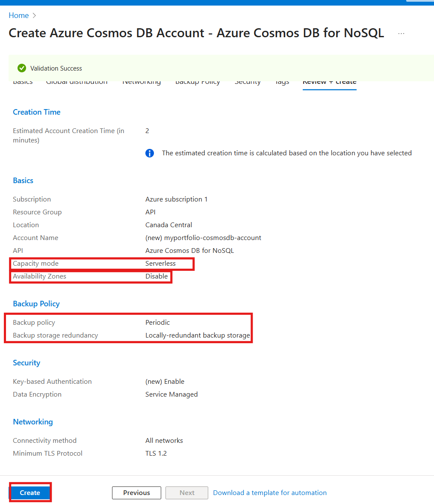
Task: Click the Locally-redundant backup storage value
Action: (197, 335)
